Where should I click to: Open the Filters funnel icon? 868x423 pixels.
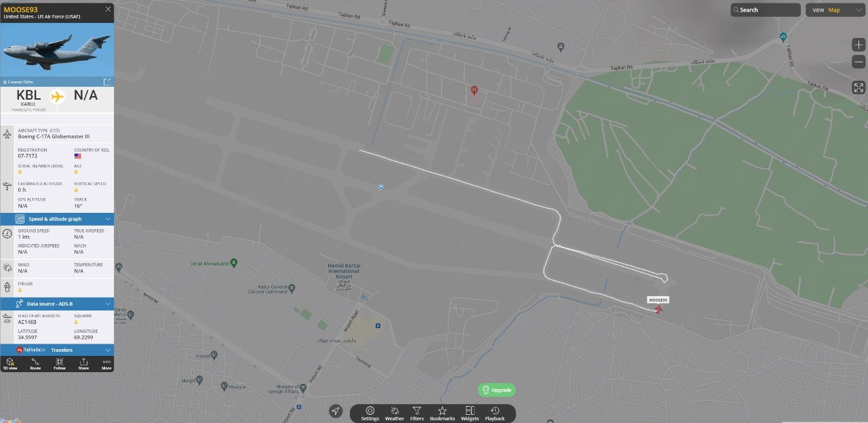[x=417, y=414]
